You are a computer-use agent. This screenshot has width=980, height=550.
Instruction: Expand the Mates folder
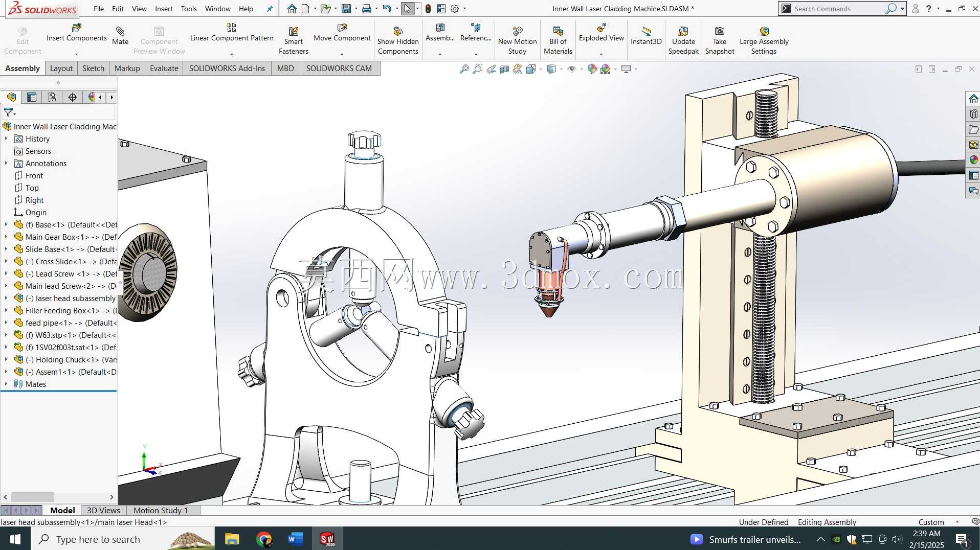pos(6,384)
